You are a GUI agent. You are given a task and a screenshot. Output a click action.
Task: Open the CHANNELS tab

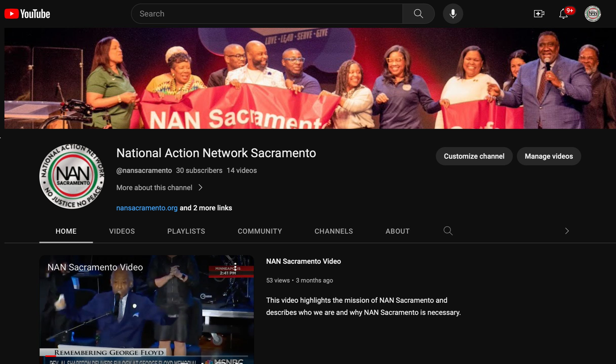[334, 231]
